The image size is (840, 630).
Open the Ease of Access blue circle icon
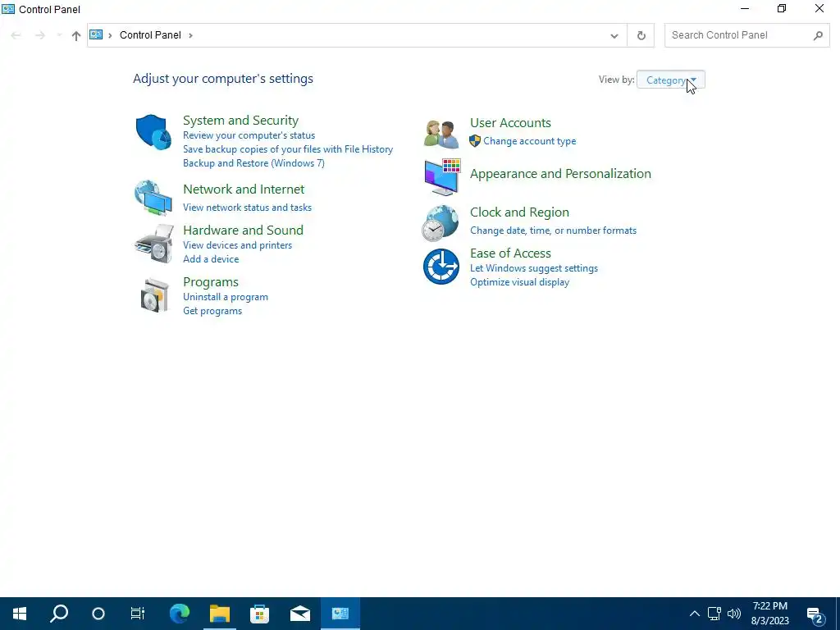click(x=441, y=267)
